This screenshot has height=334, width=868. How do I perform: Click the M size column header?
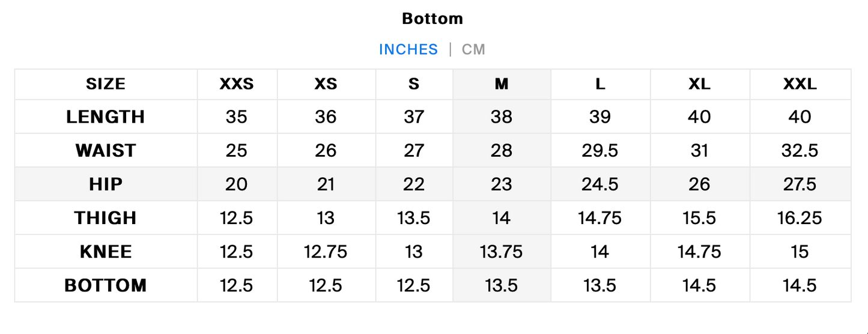coord(502,84)
